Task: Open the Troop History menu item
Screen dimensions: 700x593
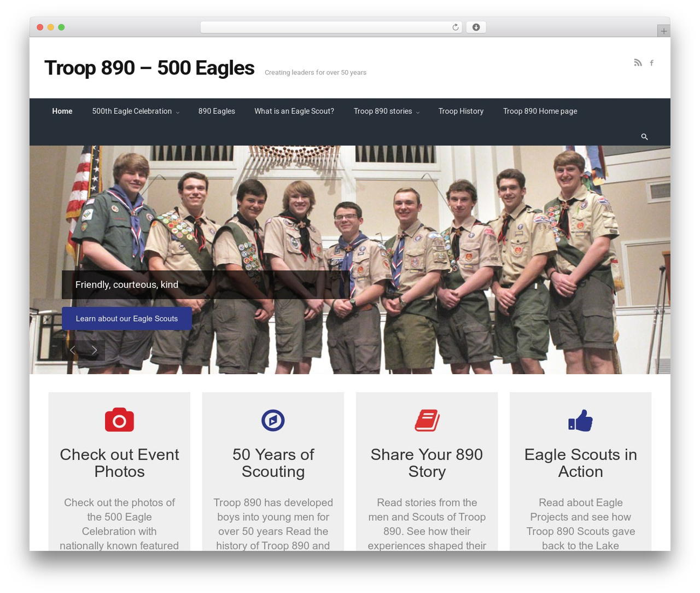Action: (x=461, y=111)
